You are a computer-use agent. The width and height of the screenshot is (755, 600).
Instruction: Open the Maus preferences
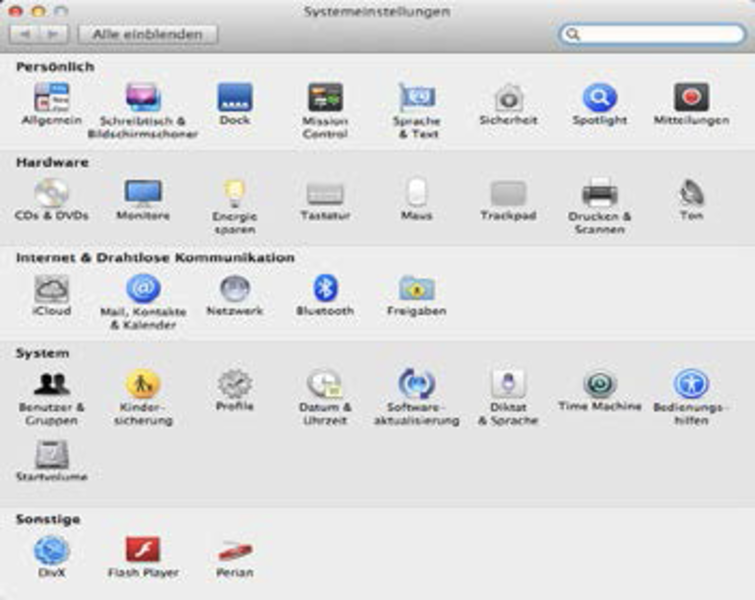coord(417,199)
